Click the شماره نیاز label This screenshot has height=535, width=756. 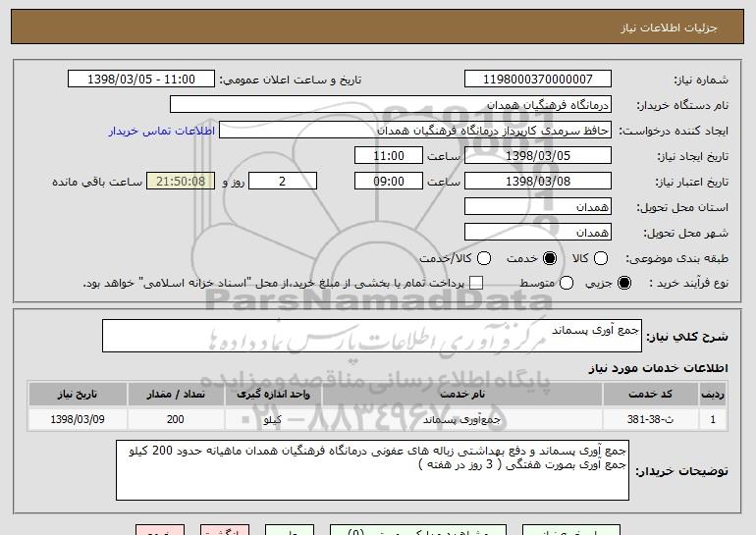tap(701, 80)
